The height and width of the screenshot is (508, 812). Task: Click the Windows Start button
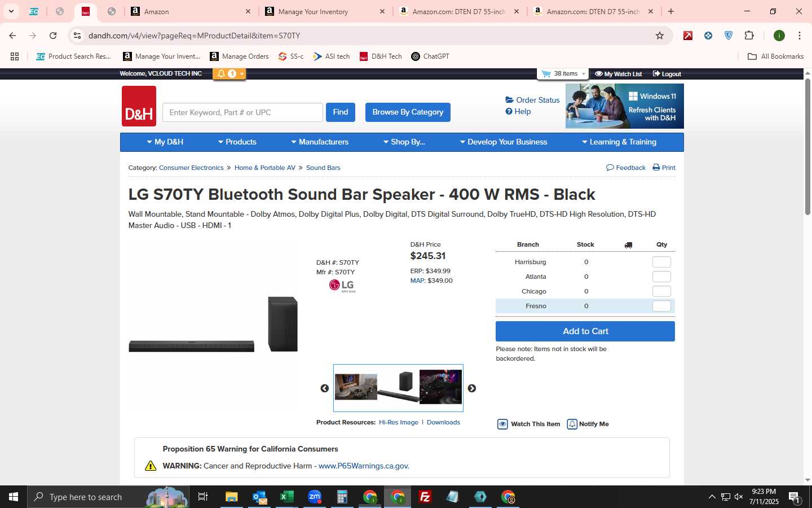pos(14,497)
